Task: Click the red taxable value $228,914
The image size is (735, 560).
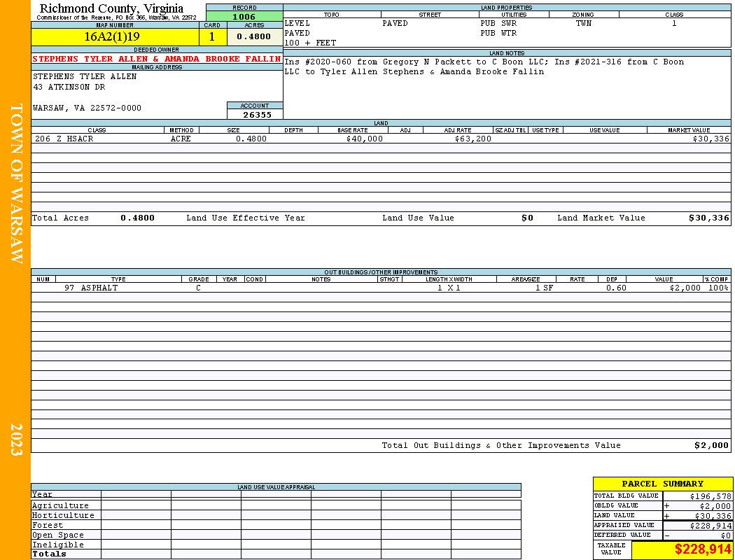Action: (682, 549)
